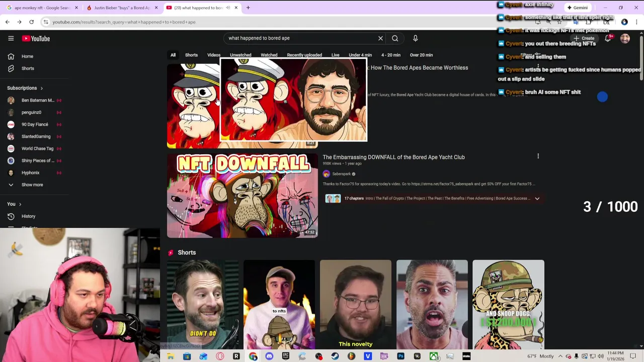
Task: Open the NFT DOWNFALL video thumbnail
Action: [x=242, y=195]
